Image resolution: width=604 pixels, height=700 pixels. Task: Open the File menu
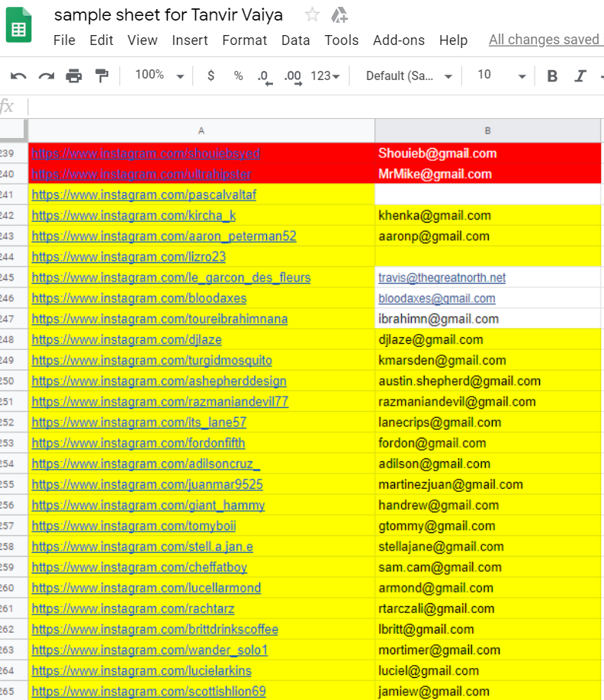(x=64, y=40)
